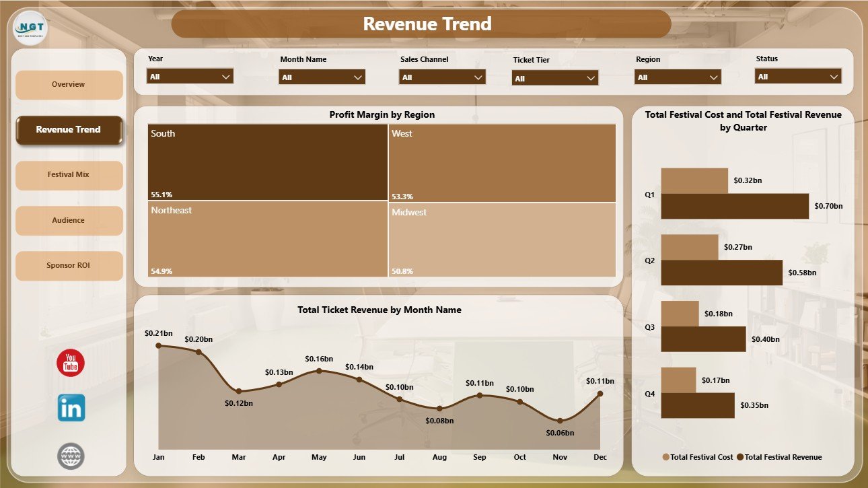The image size is (868, 488).
Task: Open the YouTube icon link
Action: [71, 363]
